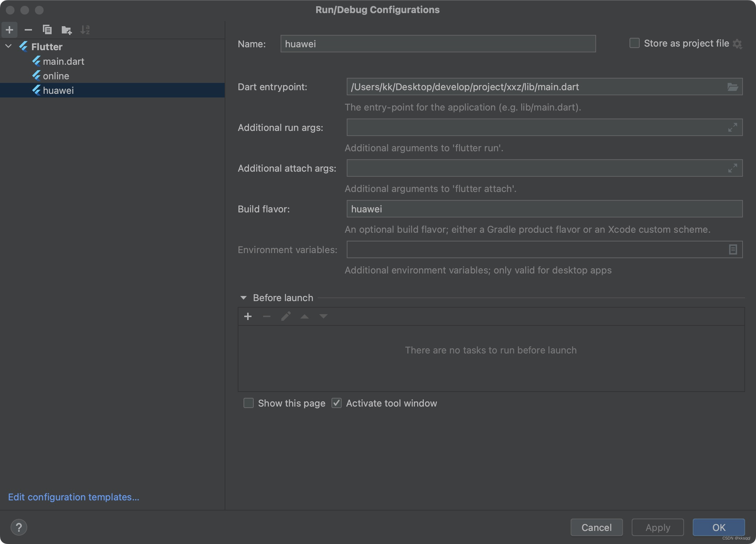
Task: Click the browse folder icon in Dart entrypoint
Action: tap(732, 87)
